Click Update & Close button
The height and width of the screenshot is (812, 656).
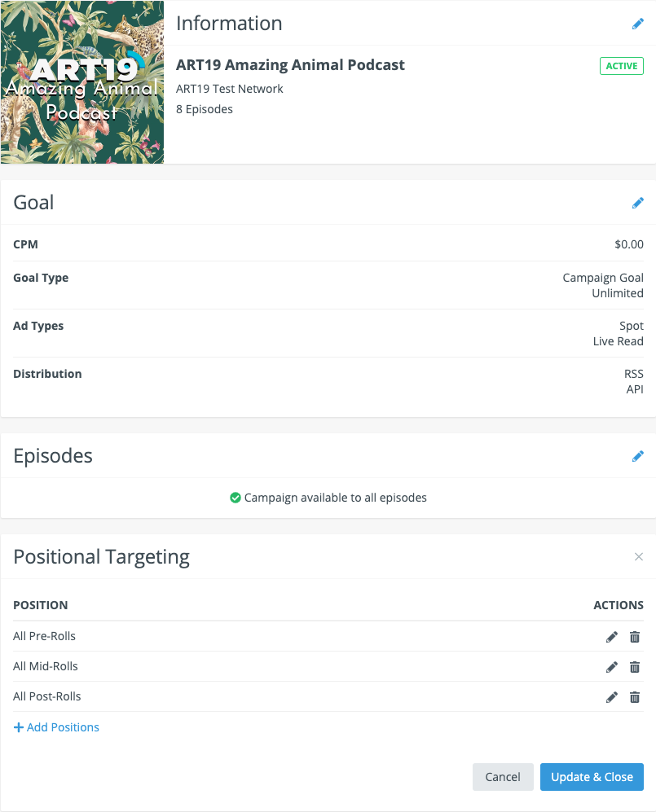[x=592, y=777]
